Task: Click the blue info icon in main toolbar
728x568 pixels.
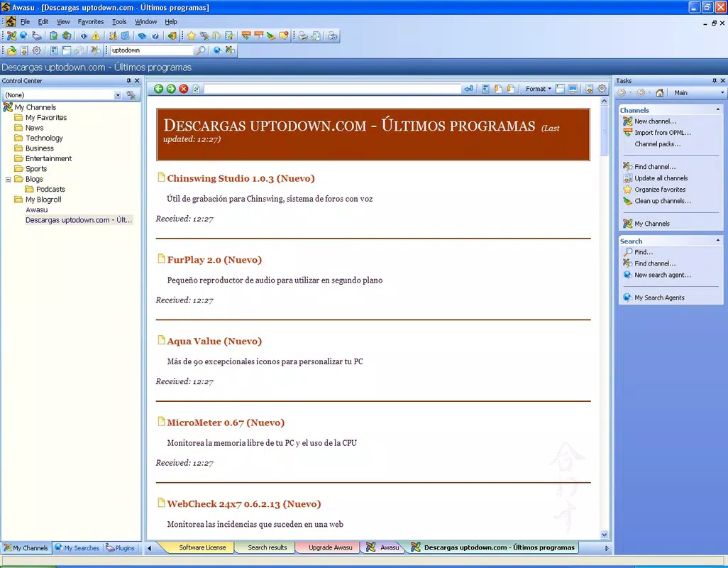Action: tap(84, 35)
